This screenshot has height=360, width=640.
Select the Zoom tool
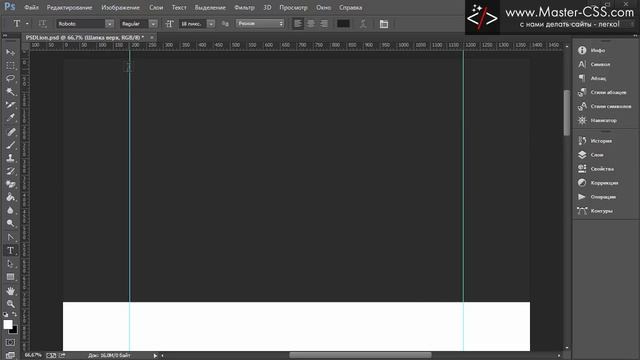click(11, 304)
